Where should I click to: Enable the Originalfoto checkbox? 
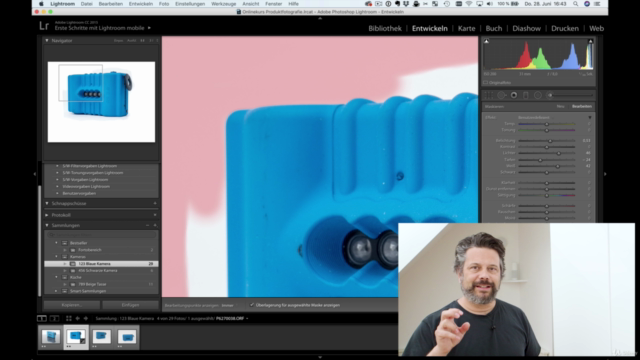(486, 82)
